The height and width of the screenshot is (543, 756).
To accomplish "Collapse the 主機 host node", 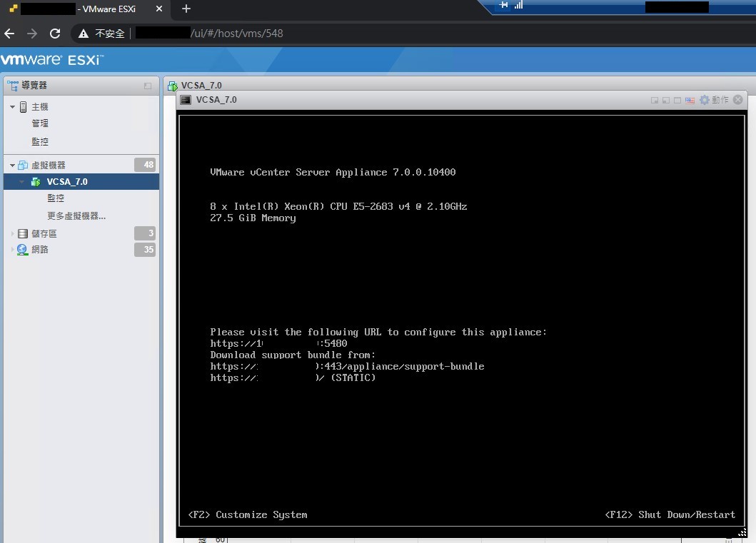I will click(x=13, y=106).
